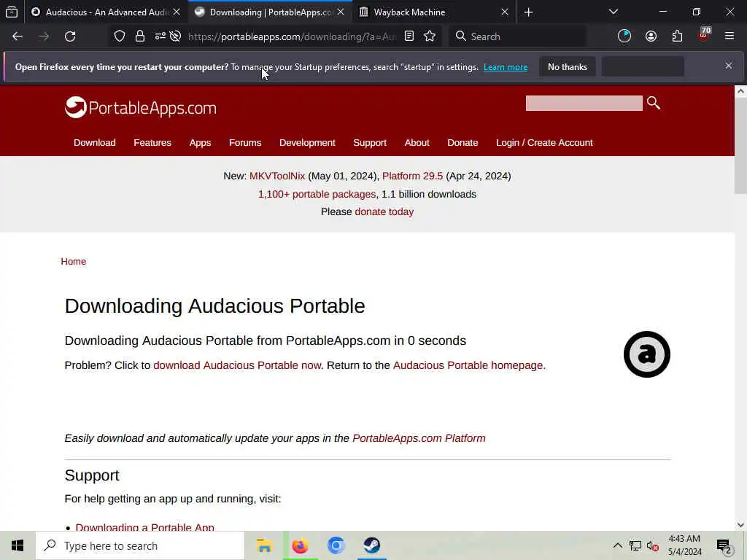Switch to the Audacious tab
747x560 pixels.
[105, 12]
